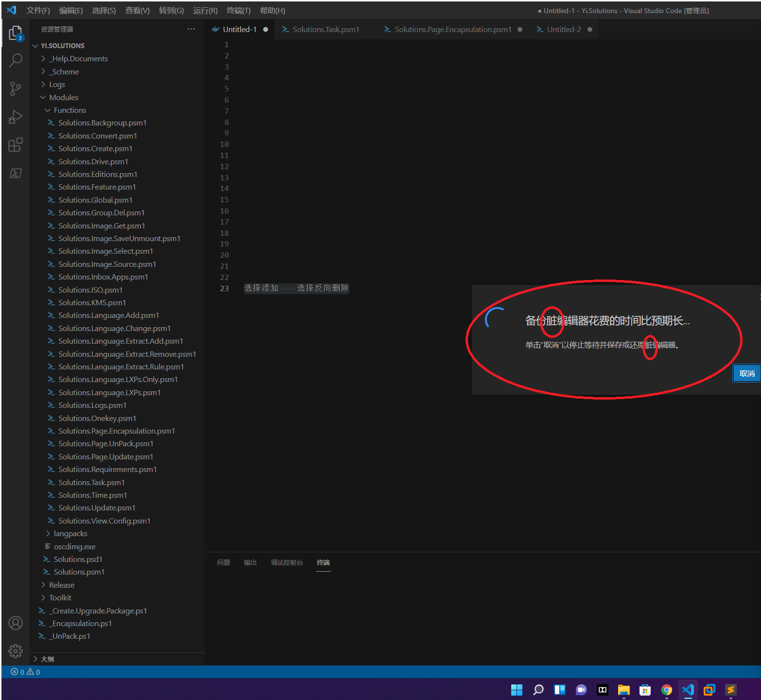
Task: Open the Explorer view in the activity bar
Action: pos(16,33)
